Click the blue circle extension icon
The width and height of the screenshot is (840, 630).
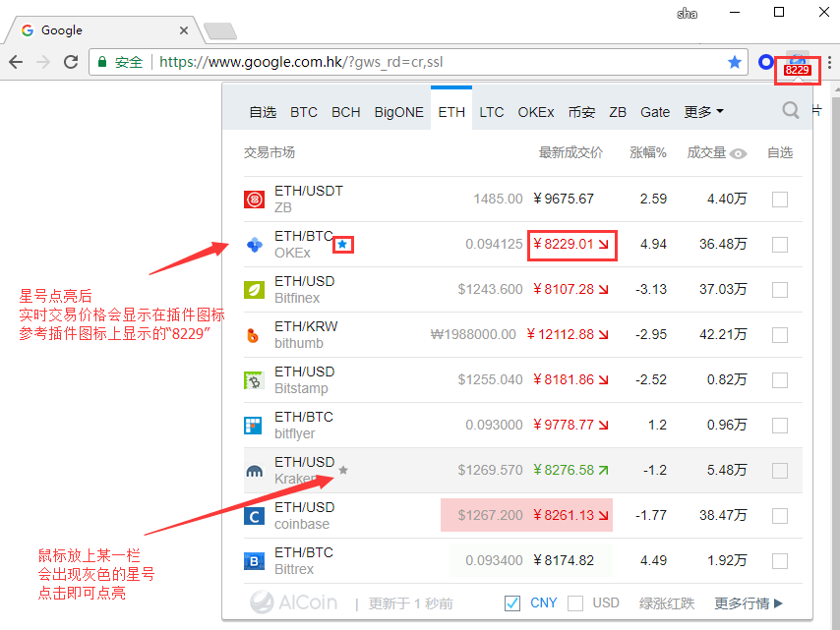766,62
